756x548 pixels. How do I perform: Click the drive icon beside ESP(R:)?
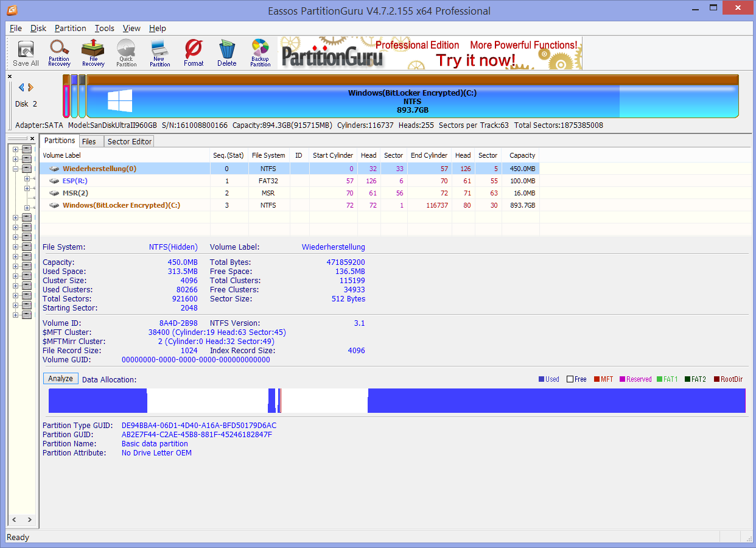(55, 181)
